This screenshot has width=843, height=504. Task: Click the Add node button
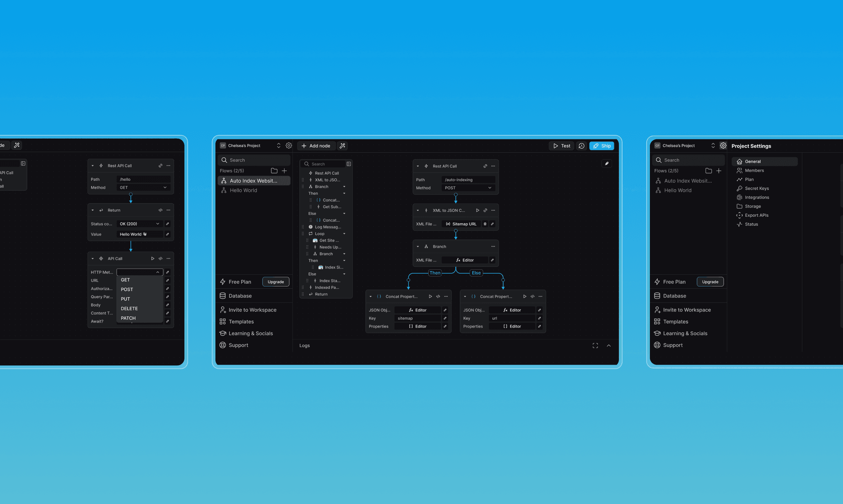(x=316, y=146)
